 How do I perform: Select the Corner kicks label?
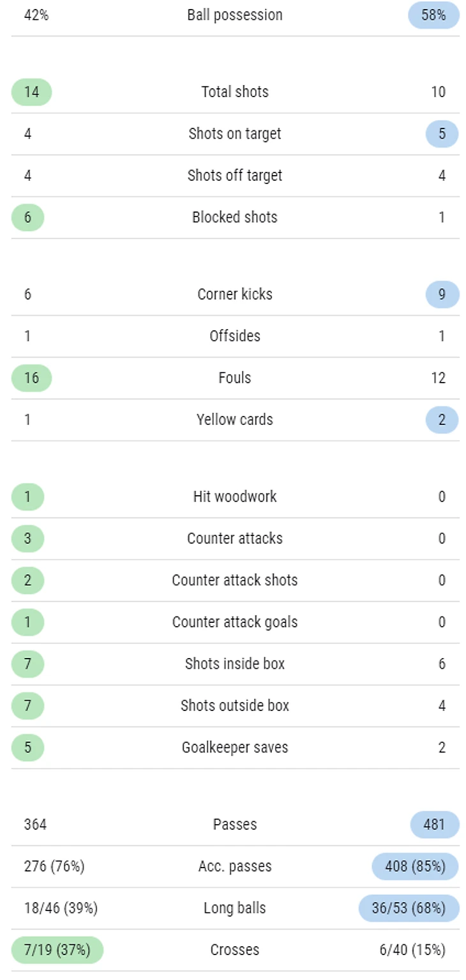pos(235,294)
